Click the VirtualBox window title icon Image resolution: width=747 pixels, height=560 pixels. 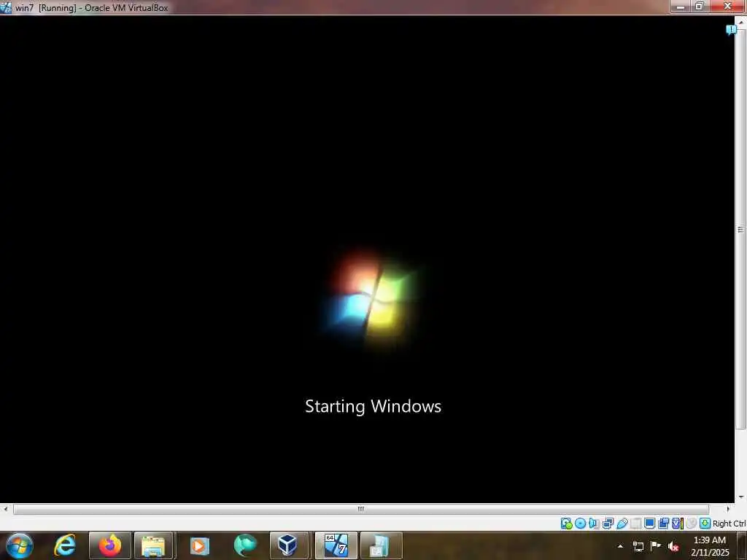click(6, 7)
